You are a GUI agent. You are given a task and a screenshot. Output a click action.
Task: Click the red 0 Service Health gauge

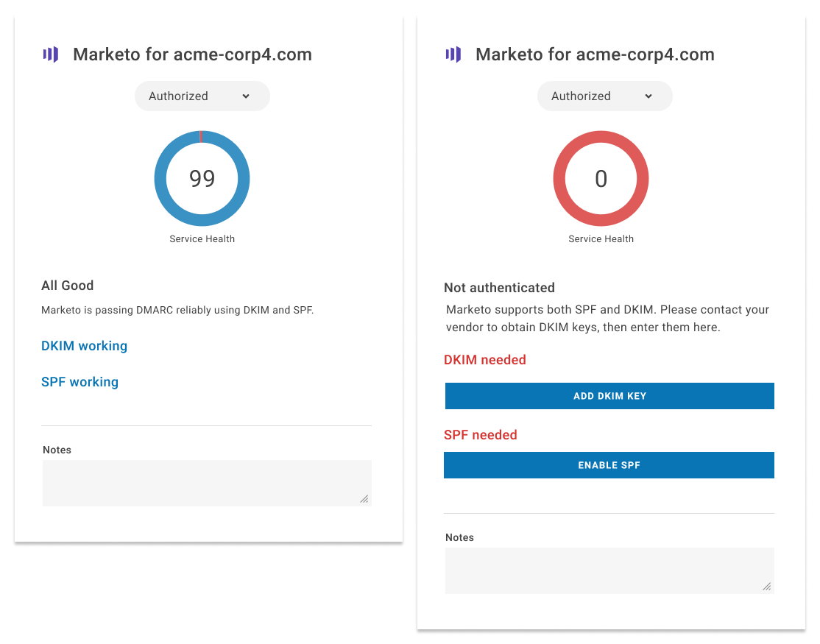pos(601,178)
